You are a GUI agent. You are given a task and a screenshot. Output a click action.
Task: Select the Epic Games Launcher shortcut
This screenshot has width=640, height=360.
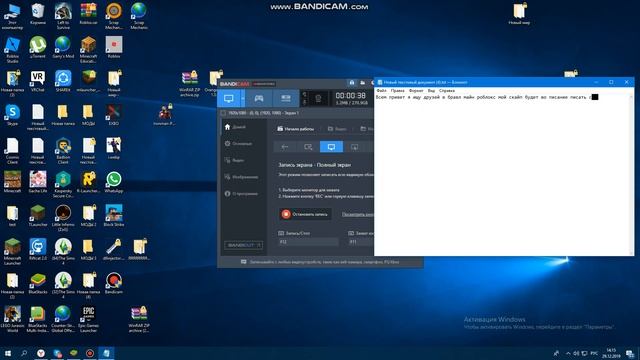click(88, 319)
